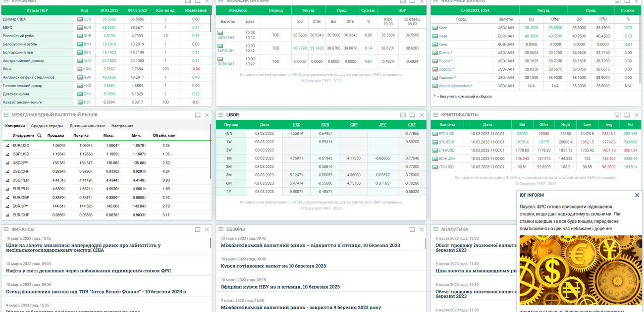
Task: Click the chart icon above USD/UAH interbank
Action: tap(220, 33)
